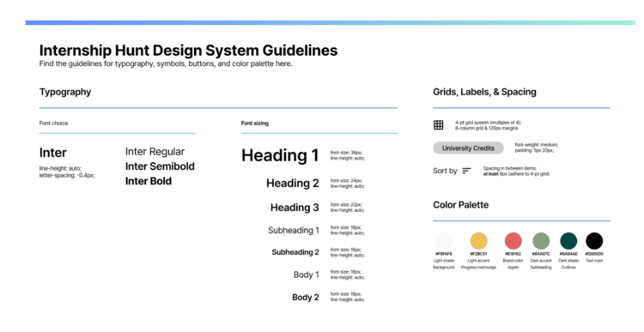Select the black Text color swatch
Screen dimensions: 644x332
click(594, 241)
